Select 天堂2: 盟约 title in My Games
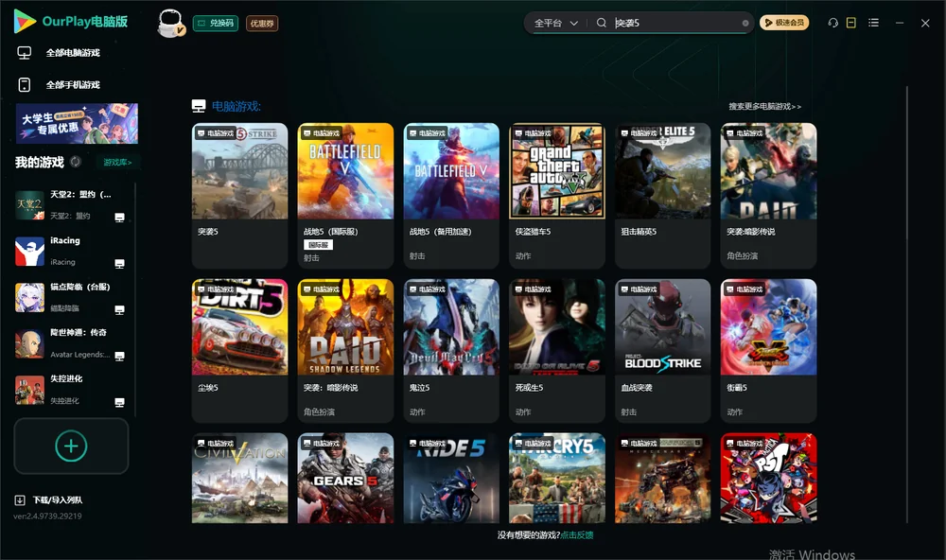The width and height of the screenshot is (946, 560). click(x=80, y=194)
